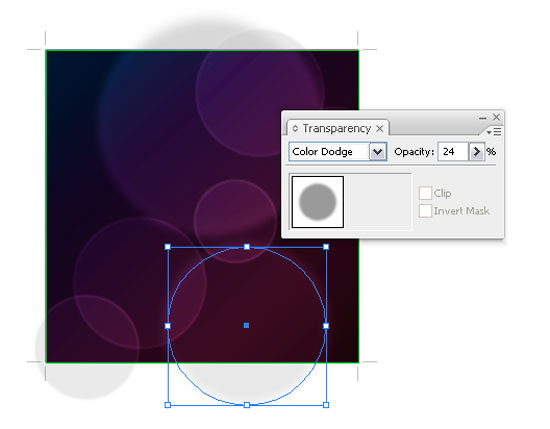Image resolution: width=550 pixels, height=429 pixels.
Task: Click the empty opacity mask area beside the thumbnail
Action: point(377,202)
